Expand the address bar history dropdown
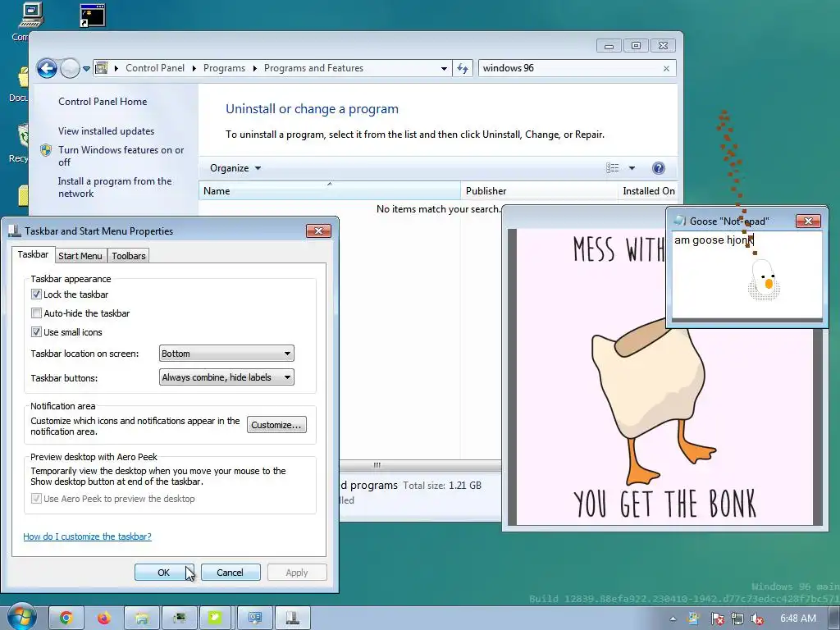 (x=444, y=69)
